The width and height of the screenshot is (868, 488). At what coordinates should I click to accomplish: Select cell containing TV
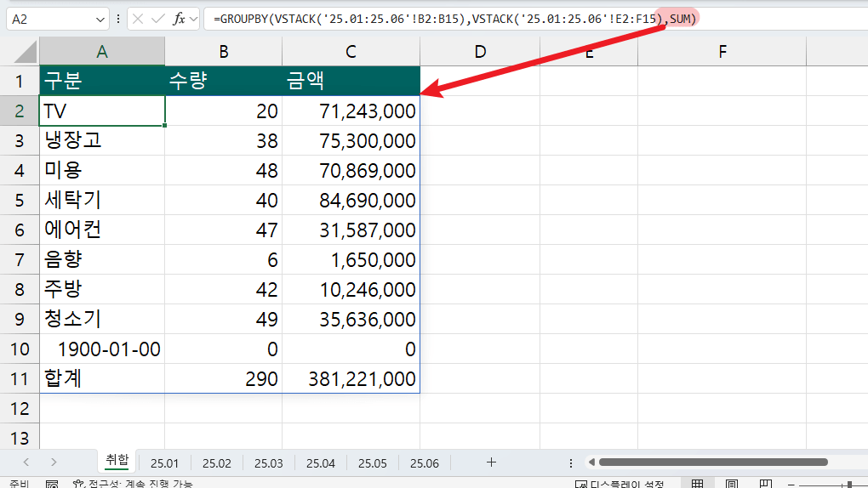(x=102, y=111)
